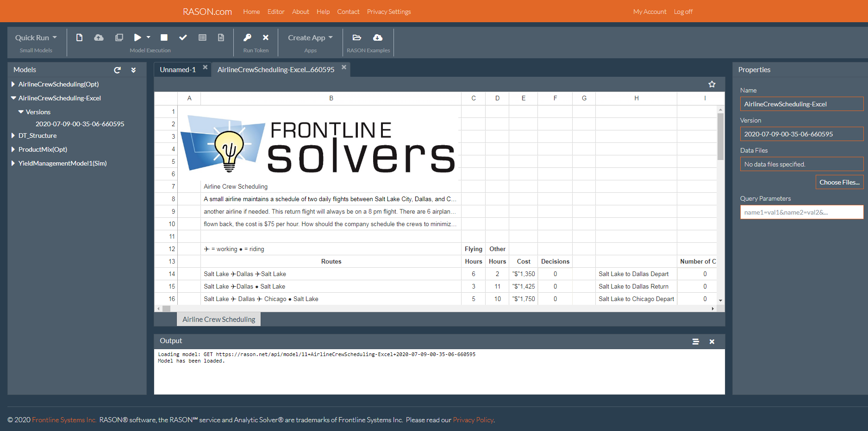Focus the Version field in Properties
Screen dimensions: 868x431
[x=802, y=134]
